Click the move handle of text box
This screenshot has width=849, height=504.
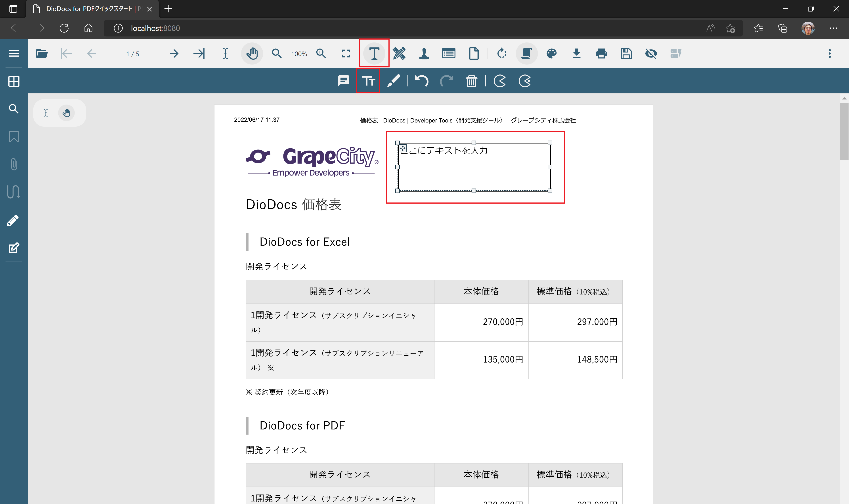pos(403,148)
